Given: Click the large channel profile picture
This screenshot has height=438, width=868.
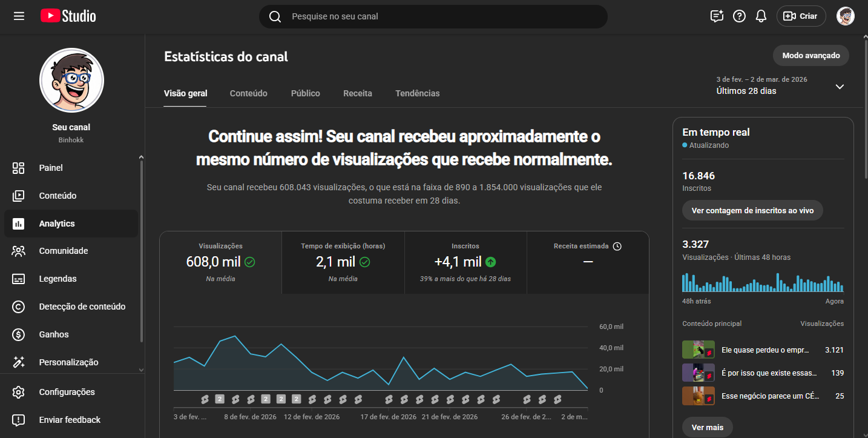Looking at the screenshot, I should tap(71, 81).
